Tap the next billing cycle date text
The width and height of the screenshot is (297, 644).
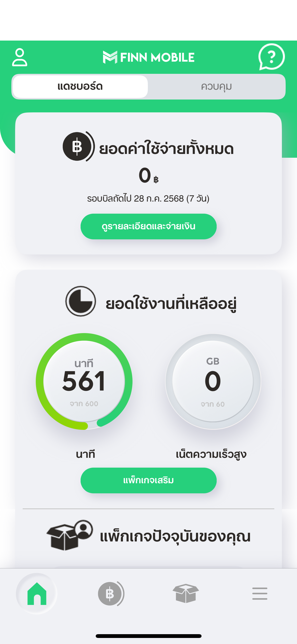pos(148,199)
